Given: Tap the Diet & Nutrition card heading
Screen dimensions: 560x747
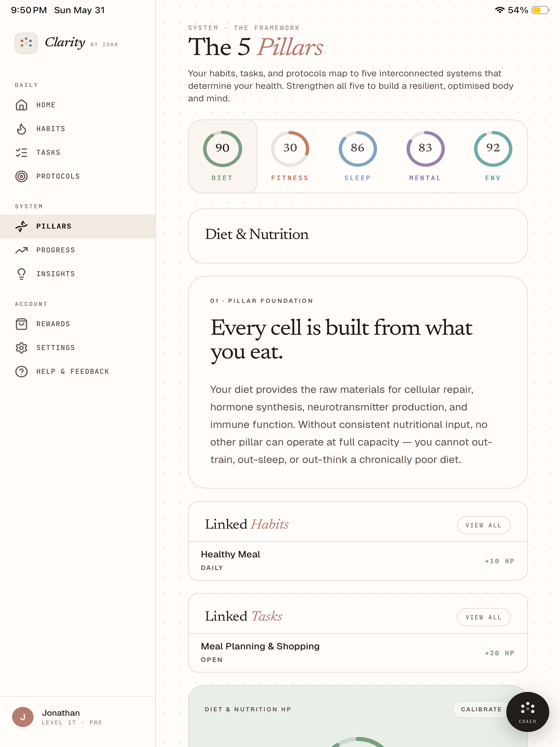Looking at the screenshot, I should coord(257,234).
